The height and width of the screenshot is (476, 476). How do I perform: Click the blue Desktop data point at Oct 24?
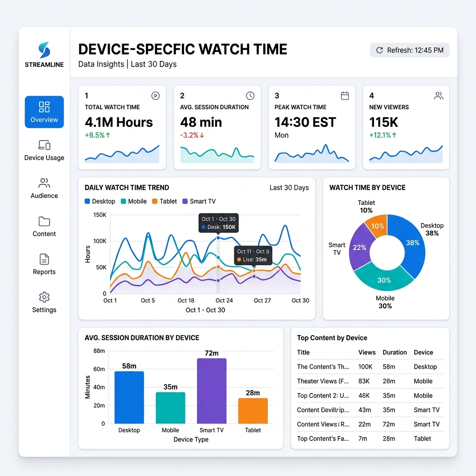218,238
